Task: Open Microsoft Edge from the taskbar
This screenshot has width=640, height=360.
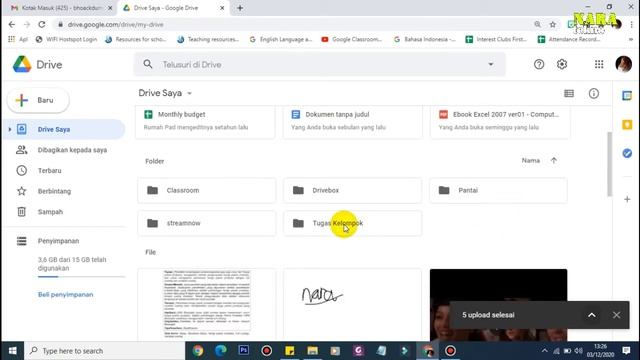Action: coord(221,350)
